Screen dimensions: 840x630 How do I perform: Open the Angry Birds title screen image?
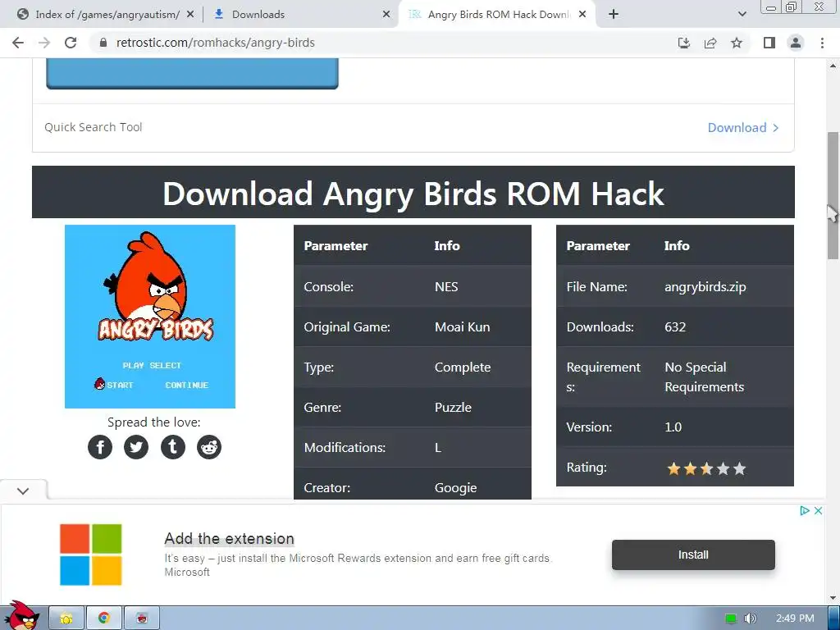point(150,317)
